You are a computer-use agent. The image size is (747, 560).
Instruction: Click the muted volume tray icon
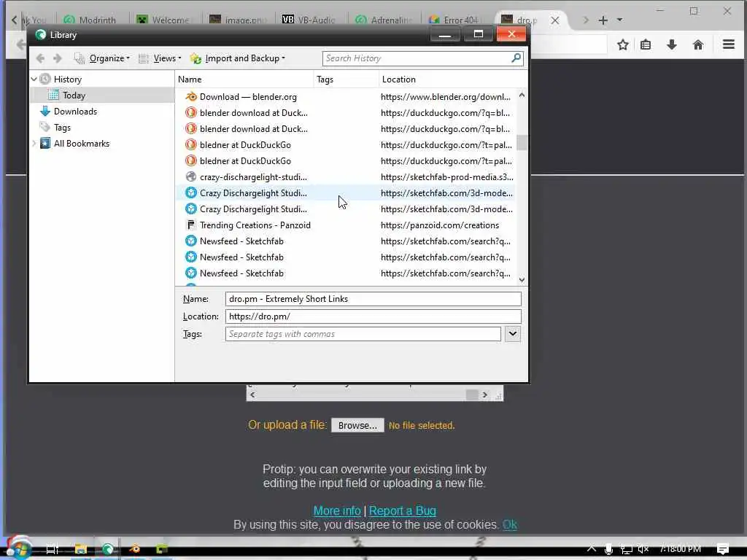(643, 549)
